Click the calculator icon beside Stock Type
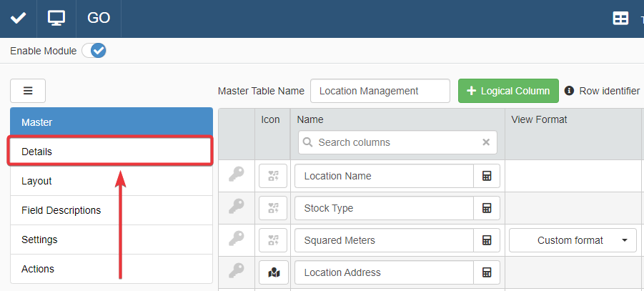Viewport: 644px width, 291px height. click(x=487, y=208)
